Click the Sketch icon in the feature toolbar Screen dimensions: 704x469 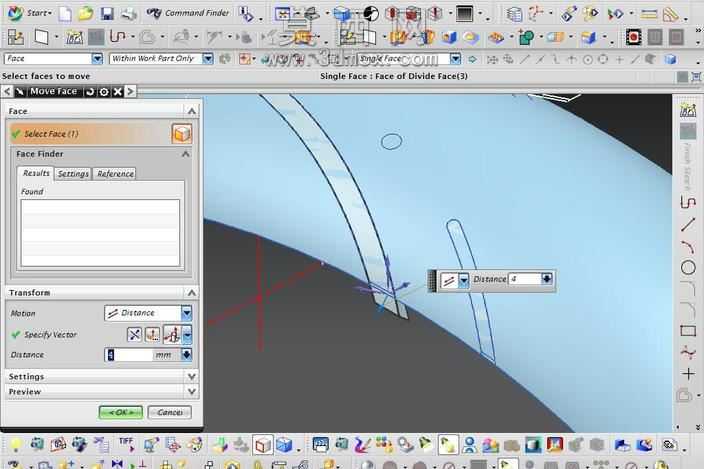pos(16,37)
